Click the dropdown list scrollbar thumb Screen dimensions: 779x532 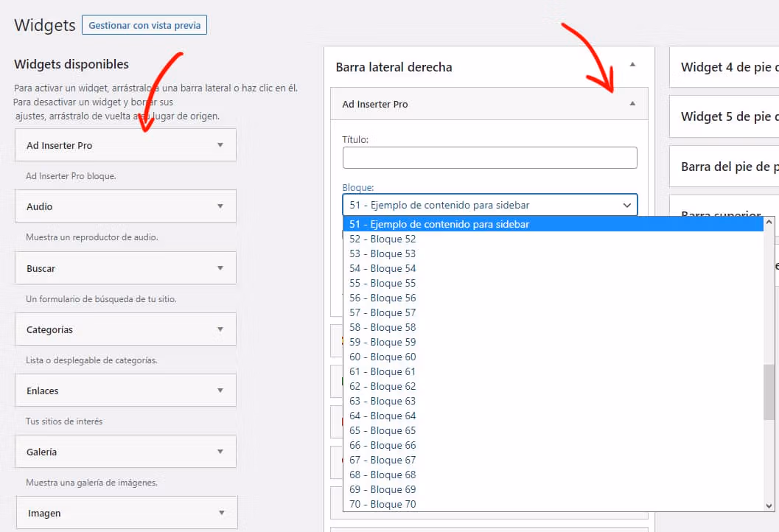(769, 393)
